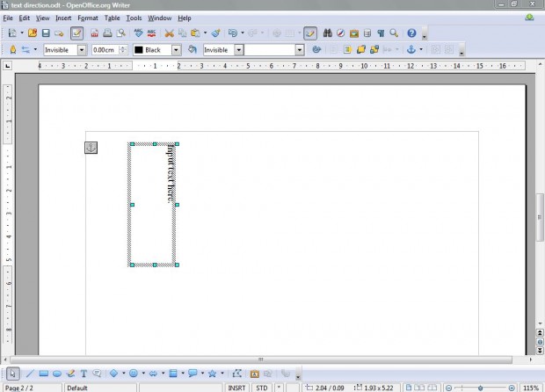The height and width of the screenshot is (392, 545).
Task: Click the zoom slider in the status bar
Action: coord(479,388)
